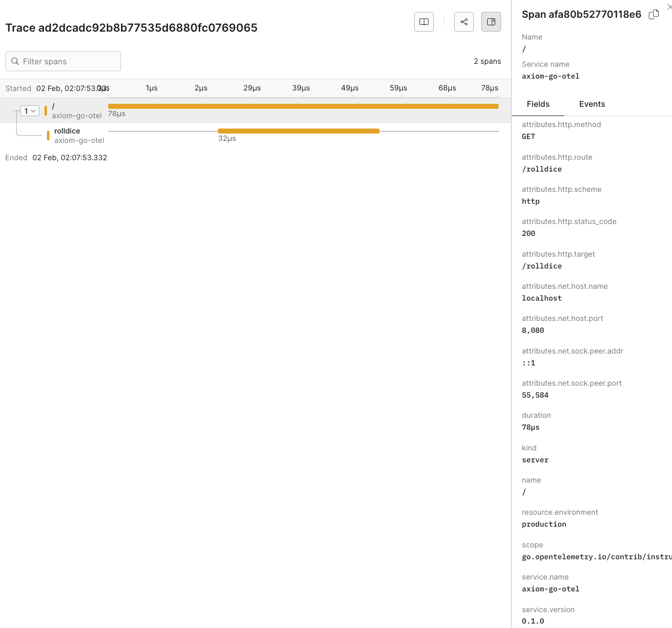Click the share trace icon

[x=463, y=22]
